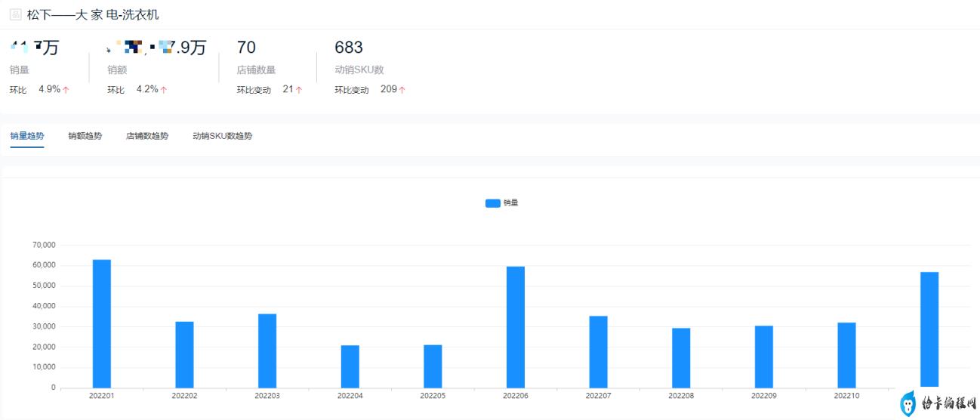Click the 4.2% 环比 value
This screenshot has width=980, height=420.
coord(147,89)
